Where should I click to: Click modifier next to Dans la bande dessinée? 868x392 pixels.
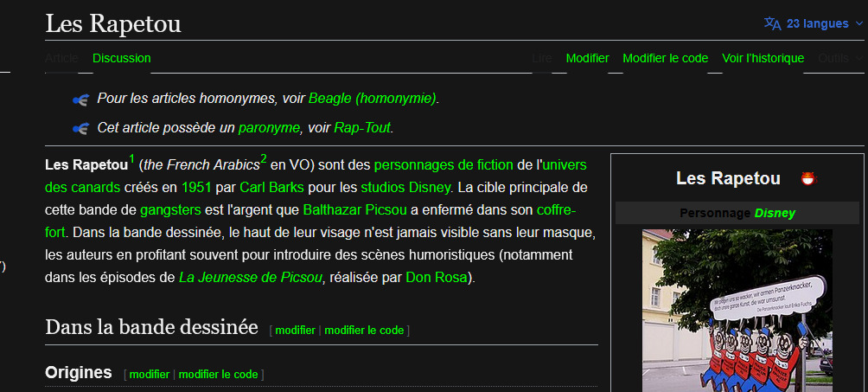295,331
